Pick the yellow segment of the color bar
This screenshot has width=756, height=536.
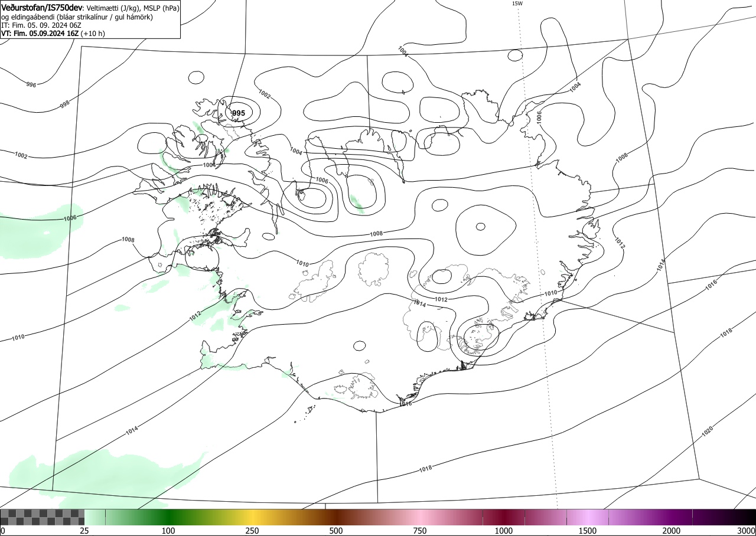[252, 518]
